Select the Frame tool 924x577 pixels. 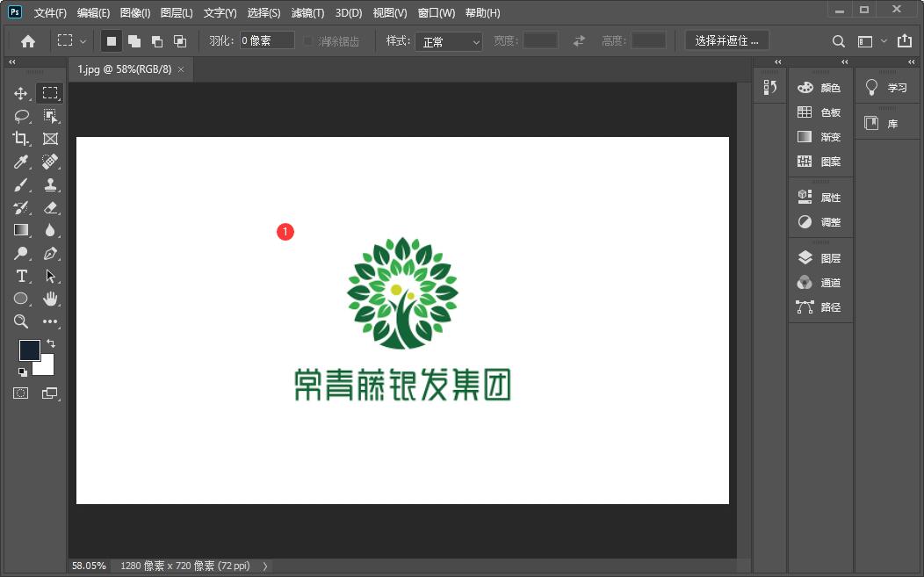(50, 139)
